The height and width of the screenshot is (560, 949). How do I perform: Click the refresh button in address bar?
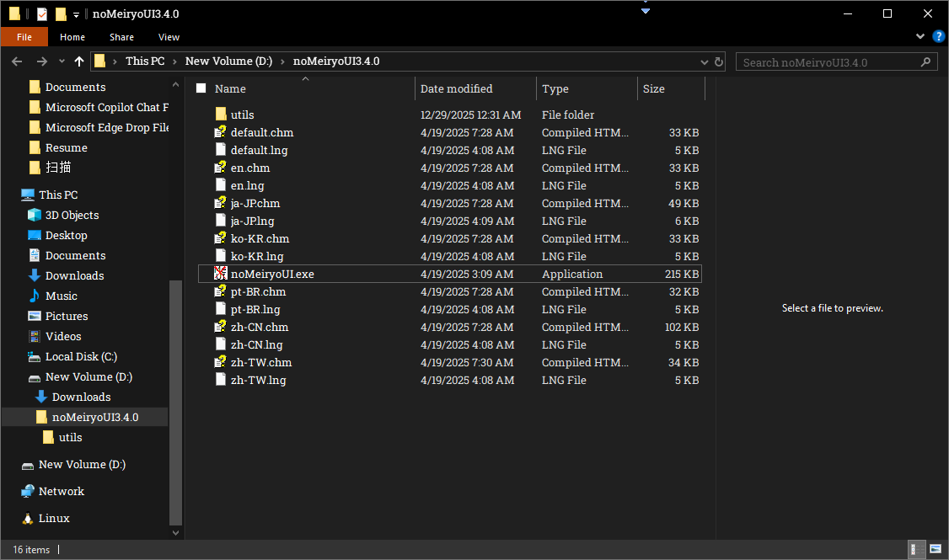[719, 61]
